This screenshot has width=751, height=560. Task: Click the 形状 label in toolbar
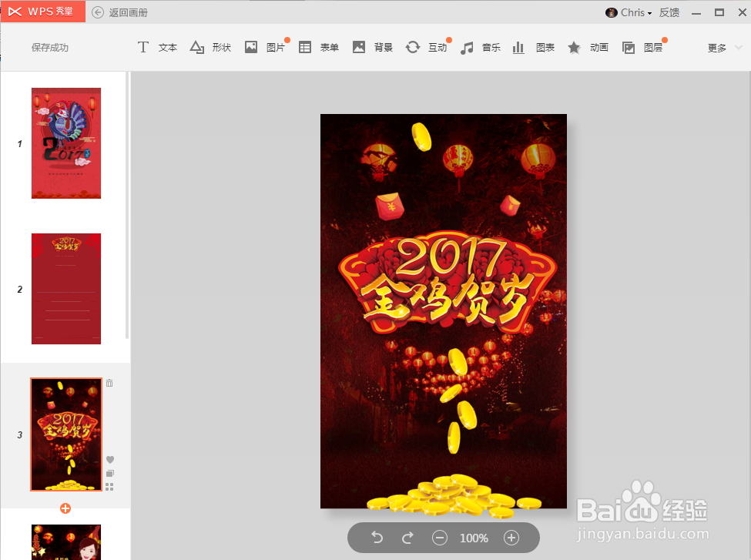click(x=222, y=48)
